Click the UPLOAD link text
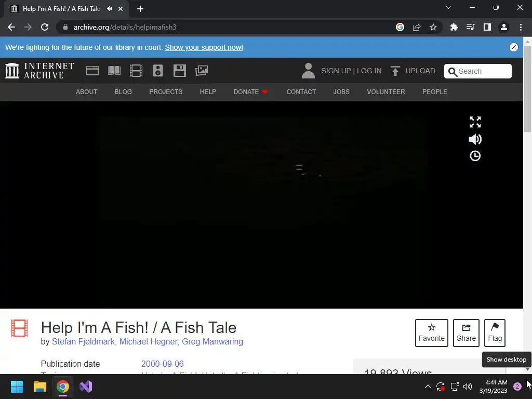Screen dimensions: 532x399 coord(420,71)
